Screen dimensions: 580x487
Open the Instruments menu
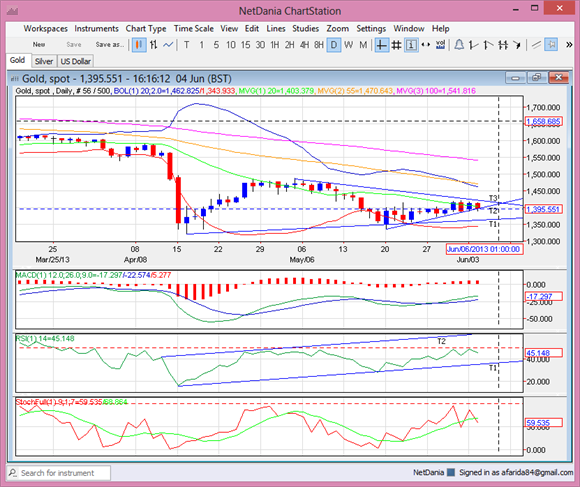point(96,28)
